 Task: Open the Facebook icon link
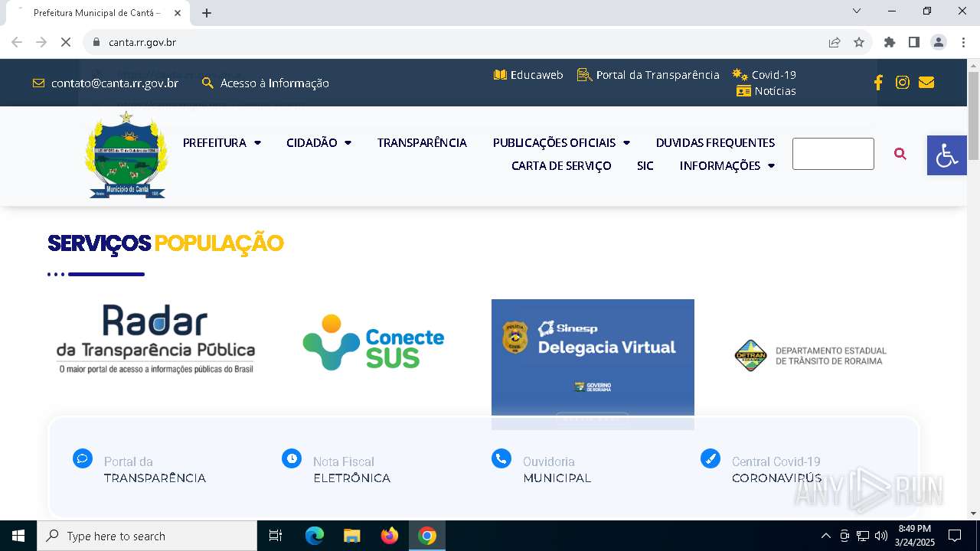(x=878, y=83)
